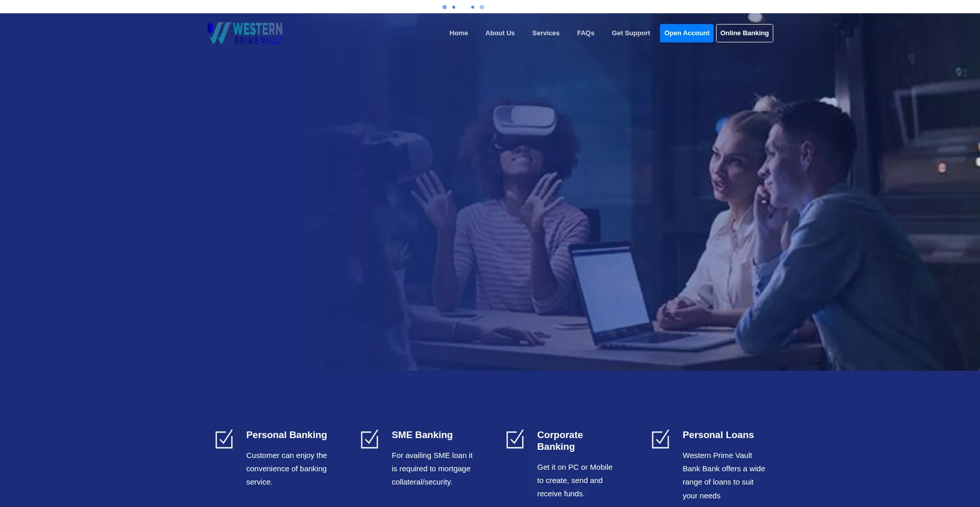Select the SME Banking heading
The height and width of the screenshot is (507, 980).
click(422, 435)
